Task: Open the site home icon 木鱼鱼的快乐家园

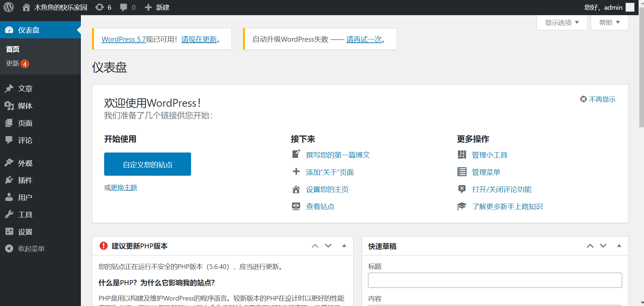Action: [26, 7]
